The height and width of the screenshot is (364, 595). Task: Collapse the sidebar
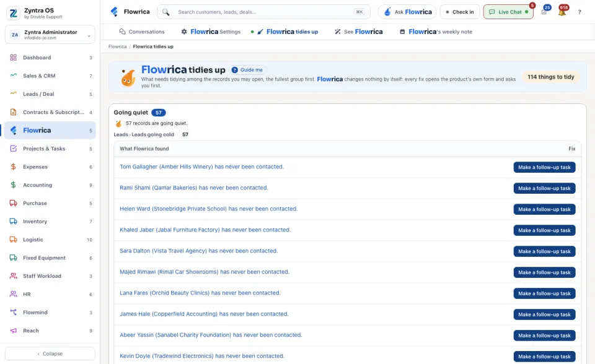tap(50, 353)
